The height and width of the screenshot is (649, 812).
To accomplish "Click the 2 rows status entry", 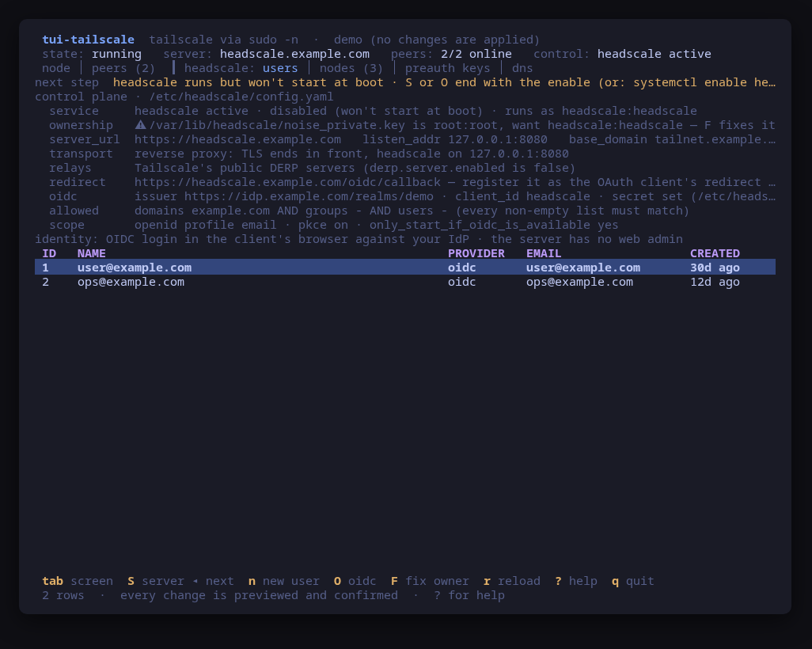I will point(63,595).
